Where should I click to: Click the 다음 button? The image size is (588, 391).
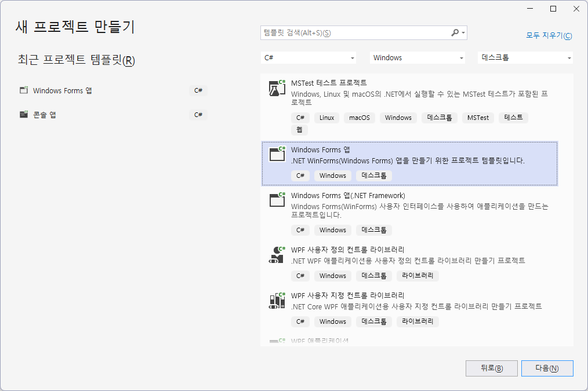pos(547,368)
